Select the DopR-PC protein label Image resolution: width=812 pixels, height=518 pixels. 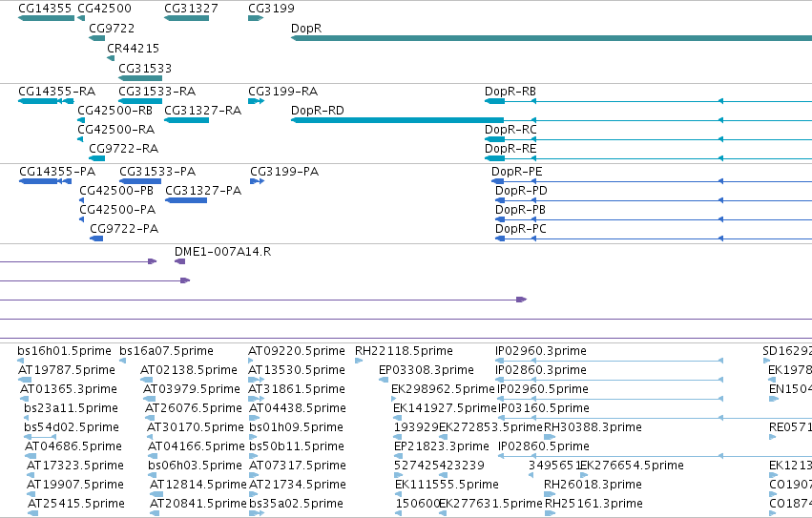[x=520, y=229]
